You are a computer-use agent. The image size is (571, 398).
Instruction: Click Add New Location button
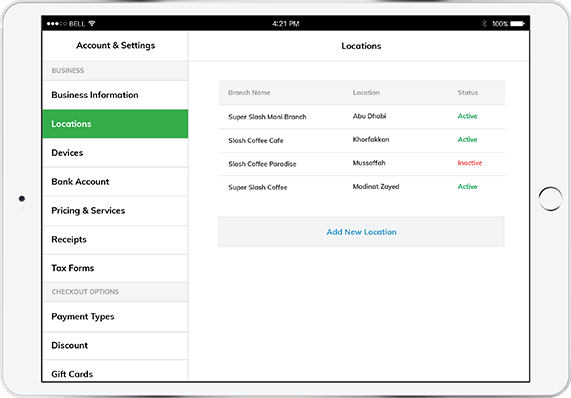(361, 232)
